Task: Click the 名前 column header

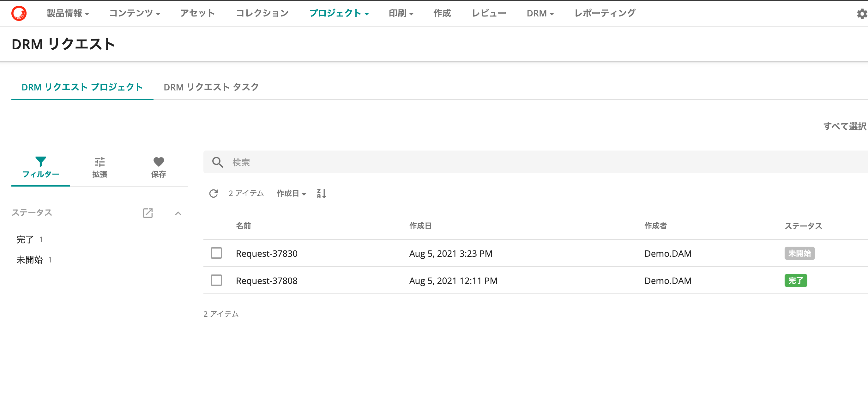Action: click(243, 226)
